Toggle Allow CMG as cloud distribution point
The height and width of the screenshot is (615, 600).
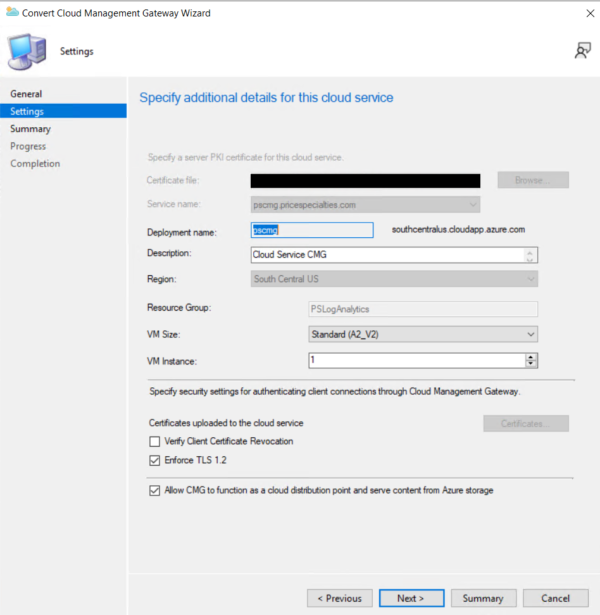[x=155, y=491]
